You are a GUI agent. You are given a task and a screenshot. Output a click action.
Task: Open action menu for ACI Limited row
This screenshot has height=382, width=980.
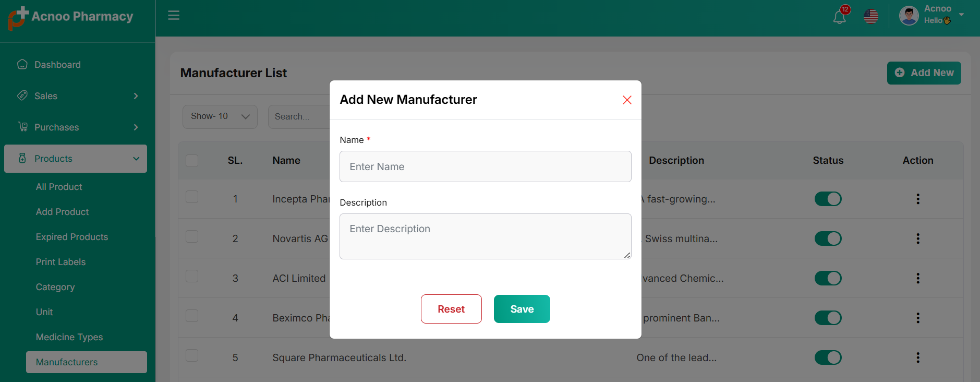click(918, 278)
